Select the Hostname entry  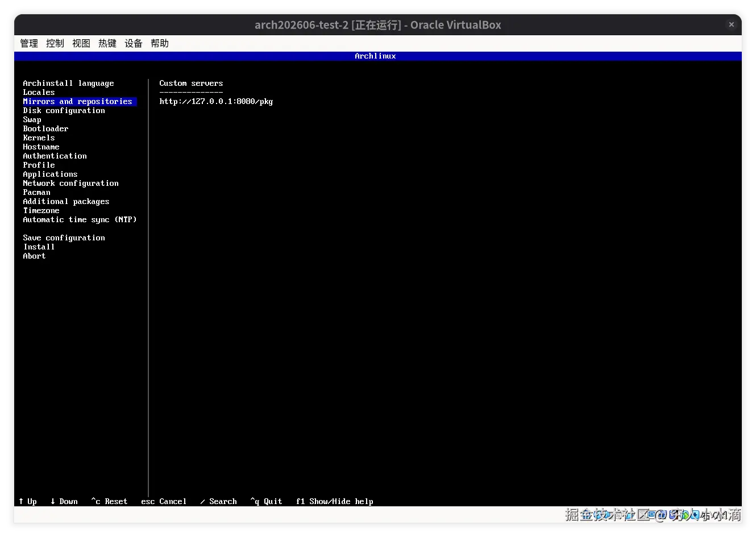pyautogui.click(x=41, y=147)
